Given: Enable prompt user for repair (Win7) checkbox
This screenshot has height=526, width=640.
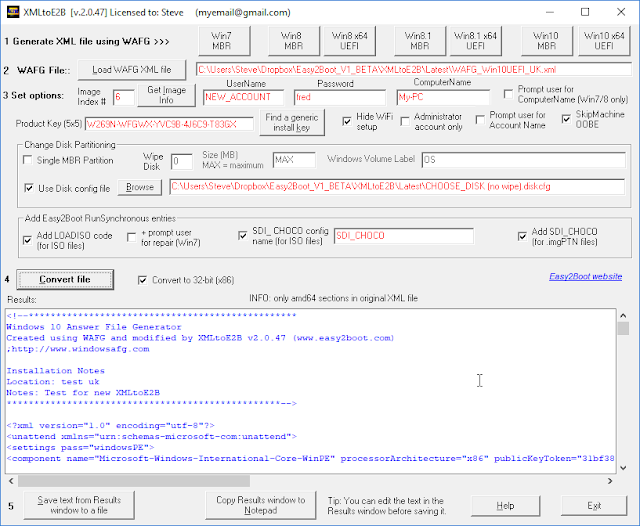Looking at the screenshot, I should (x=131, y=237).
